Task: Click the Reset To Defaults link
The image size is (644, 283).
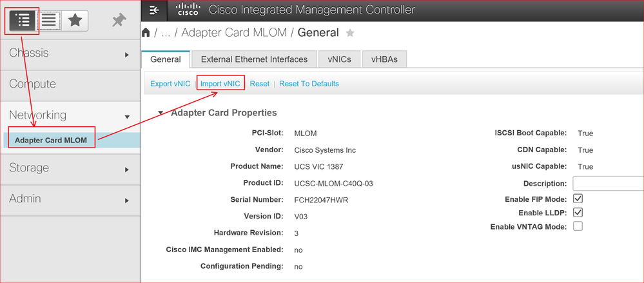Action: tap(309, 83)
